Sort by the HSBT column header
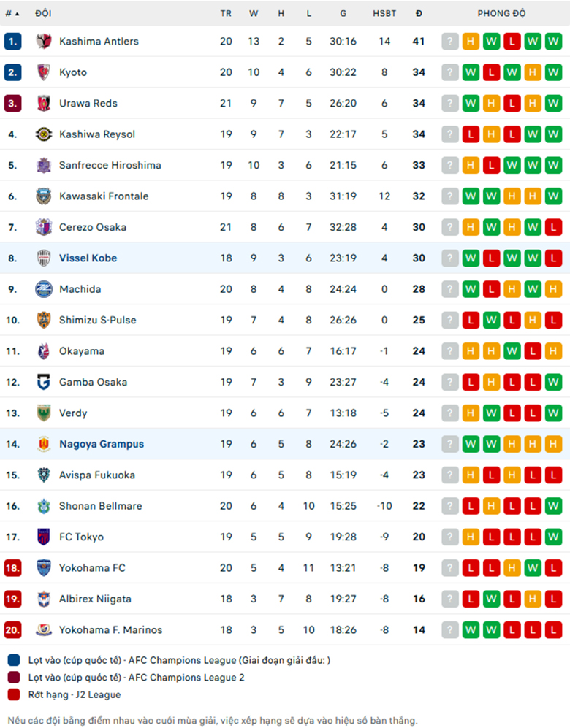Image resolution: width=570 pixels, height=728 pixels. pyautogui.click(x=384, y=13)
